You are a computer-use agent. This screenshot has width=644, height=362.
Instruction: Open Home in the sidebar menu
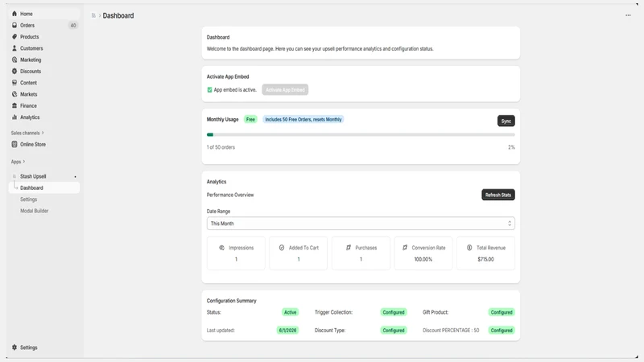click(x=44, y=14)
